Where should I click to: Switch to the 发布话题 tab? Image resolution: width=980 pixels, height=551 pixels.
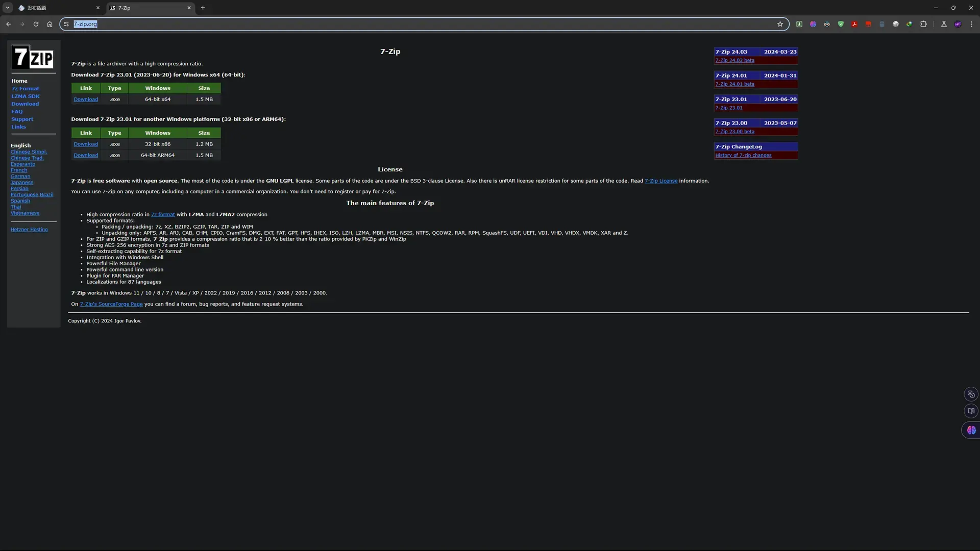click(59, 8)
